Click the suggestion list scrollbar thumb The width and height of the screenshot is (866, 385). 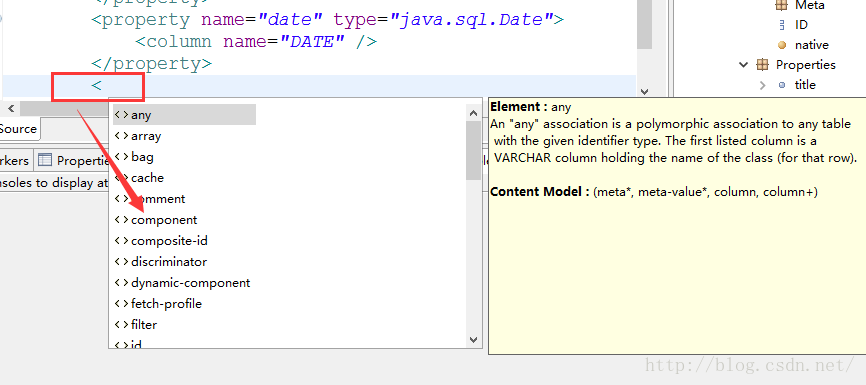[473, 150]
